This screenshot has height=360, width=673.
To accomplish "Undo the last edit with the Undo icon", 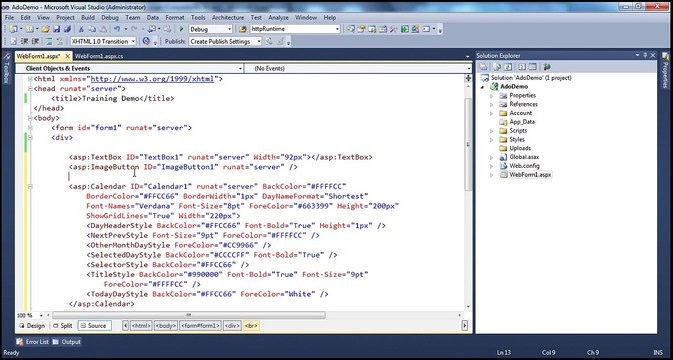I will point(117,29).
